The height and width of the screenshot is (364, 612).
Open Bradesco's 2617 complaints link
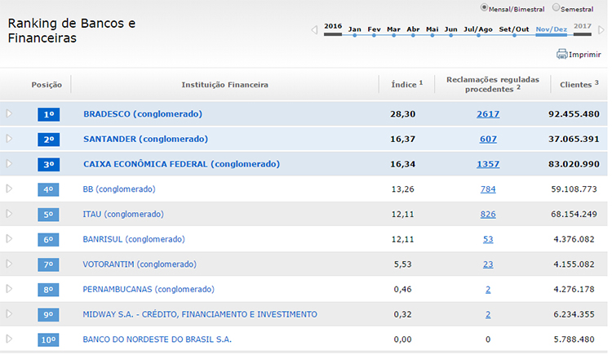(488, 114)
